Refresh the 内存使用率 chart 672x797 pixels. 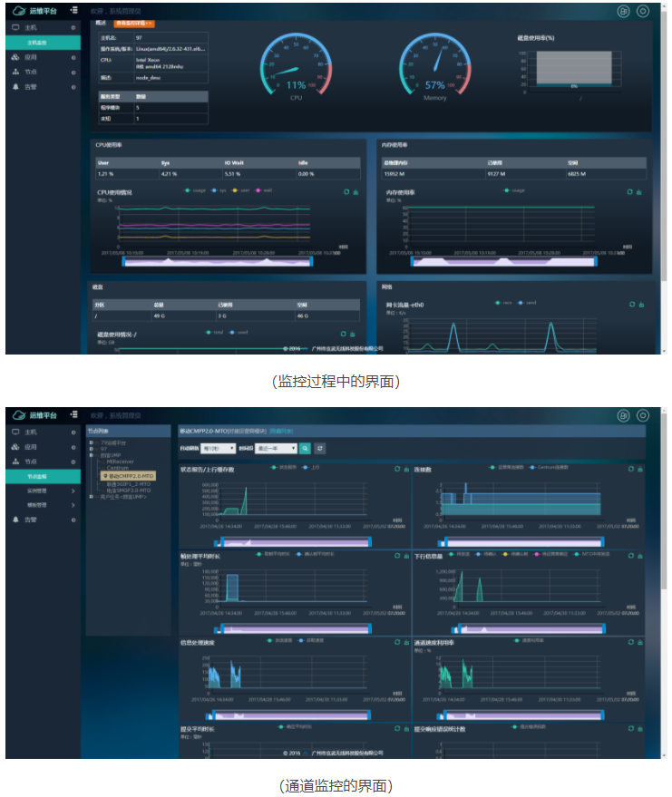629,191
